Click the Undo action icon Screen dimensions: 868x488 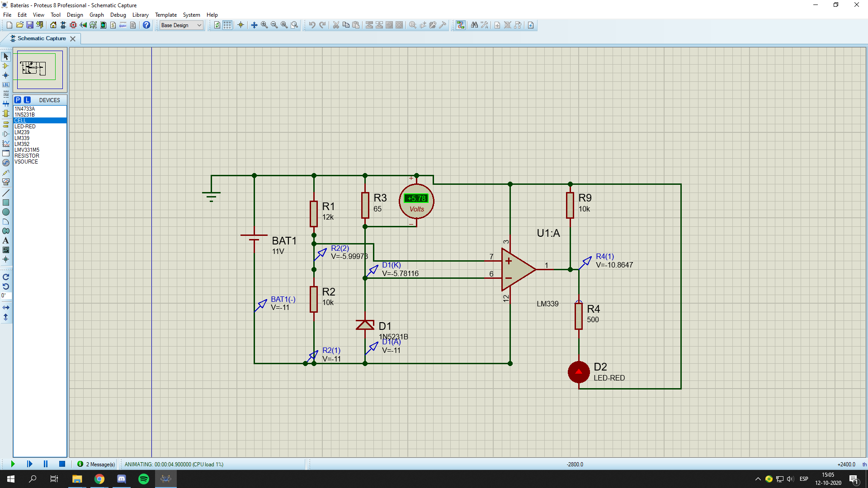[x=312, y=25]
